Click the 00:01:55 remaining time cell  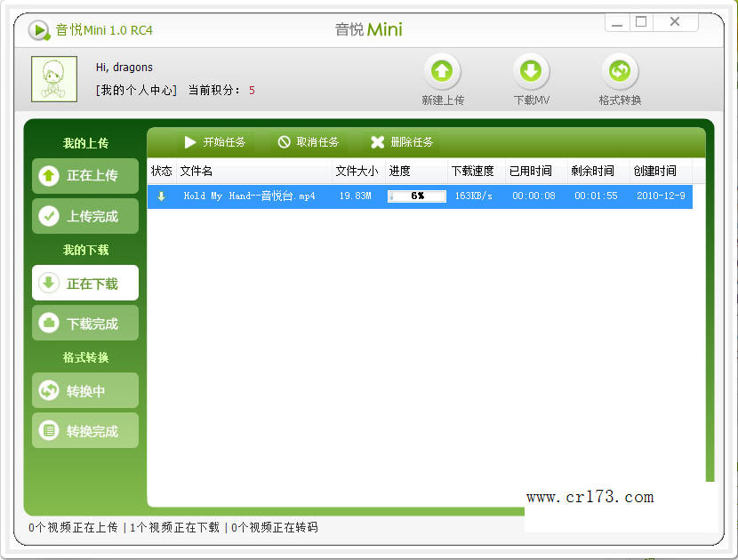point(596,196)
